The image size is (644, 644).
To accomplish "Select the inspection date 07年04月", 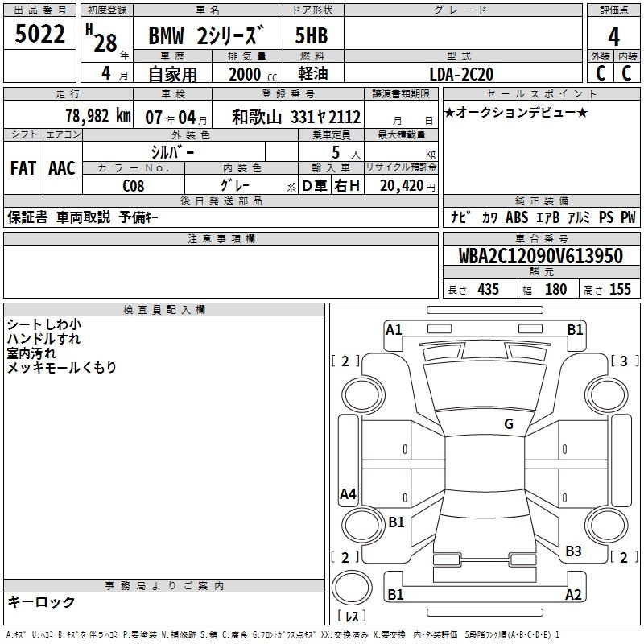I will pos(176,118).
